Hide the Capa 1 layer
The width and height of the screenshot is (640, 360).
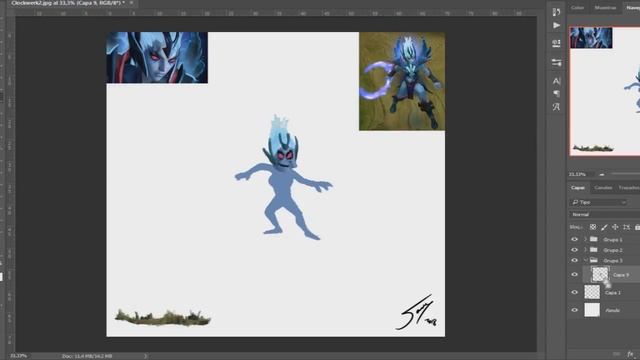coord(575,292)
